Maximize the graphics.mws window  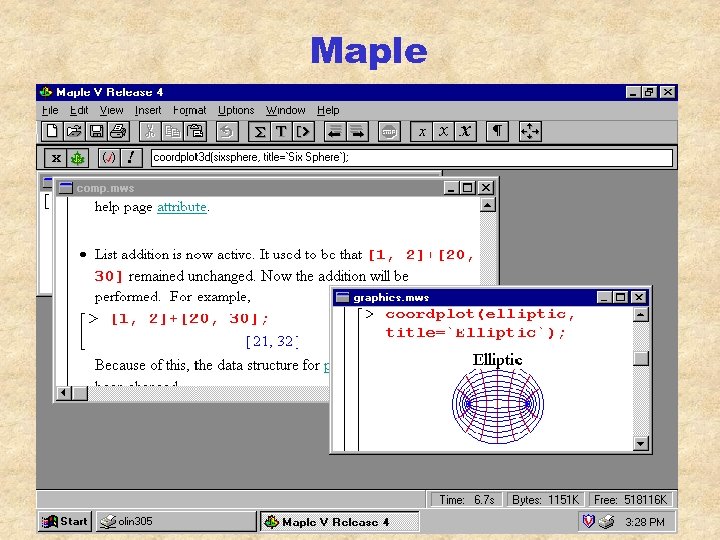click(620, 298)
